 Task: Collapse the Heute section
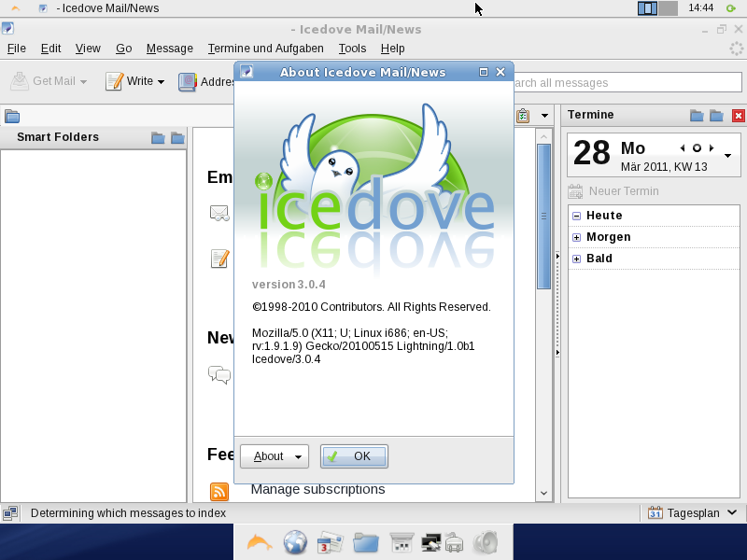pos(576,215)
